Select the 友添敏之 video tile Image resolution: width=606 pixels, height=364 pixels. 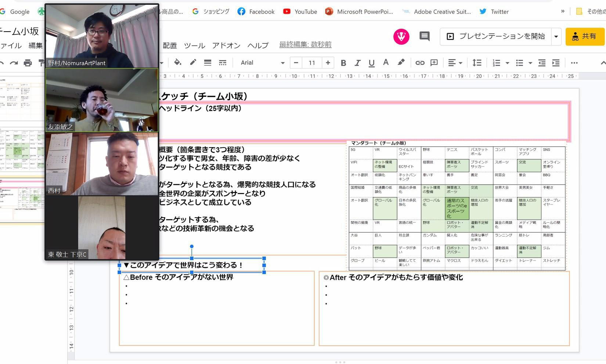(x=102, y=100)
